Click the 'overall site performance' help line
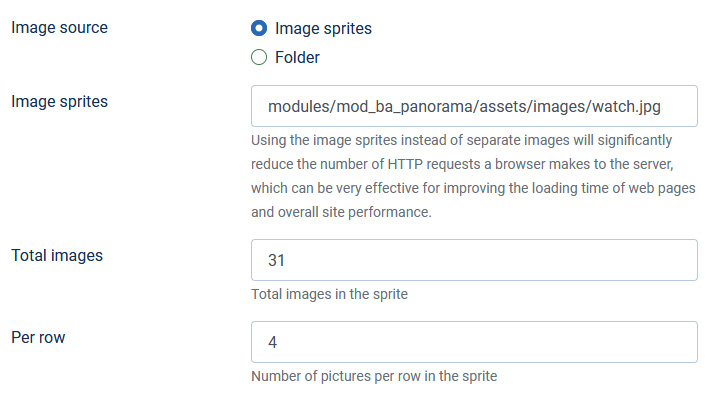This screenshot has width=713, height=398. 341,212
